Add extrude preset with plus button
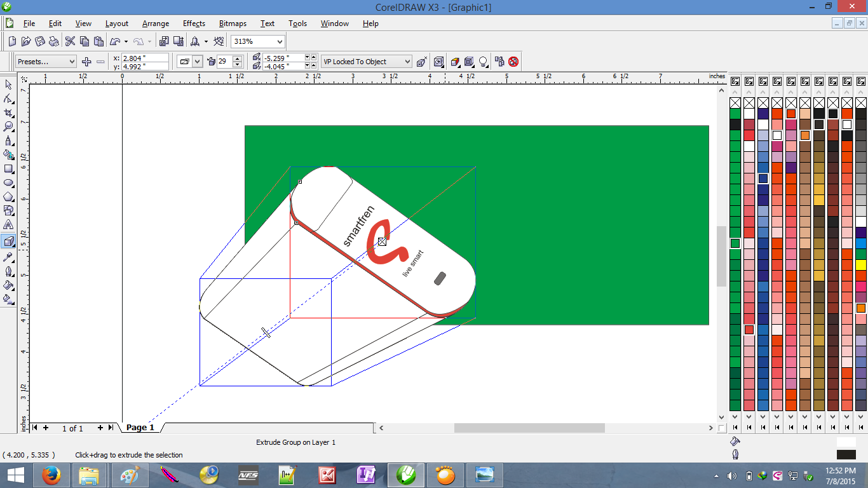The height and width of the screenshot is (488, 868). (87, 62)
